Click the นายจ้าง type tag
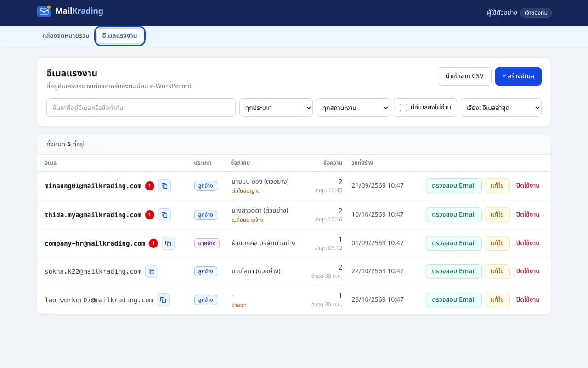Viewport: 588px width, 368px height. click(x=207, y=243)
